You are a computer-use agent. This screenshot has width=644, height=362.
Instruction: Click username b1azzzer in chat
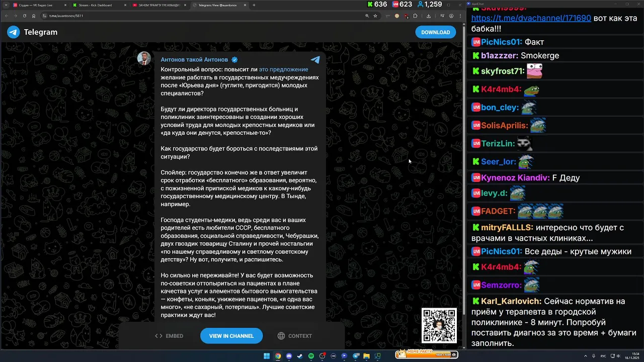point(500,56)
